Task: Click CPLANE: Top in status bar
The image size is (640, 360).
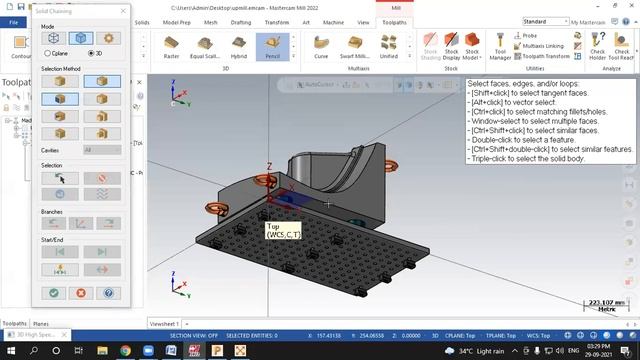Action: (460, 336)
